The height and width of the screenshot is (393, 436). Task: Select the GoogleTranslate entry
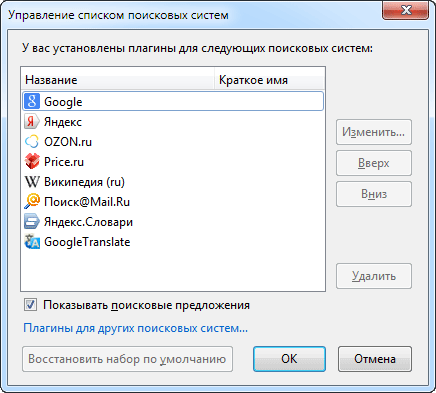point(87,242)
